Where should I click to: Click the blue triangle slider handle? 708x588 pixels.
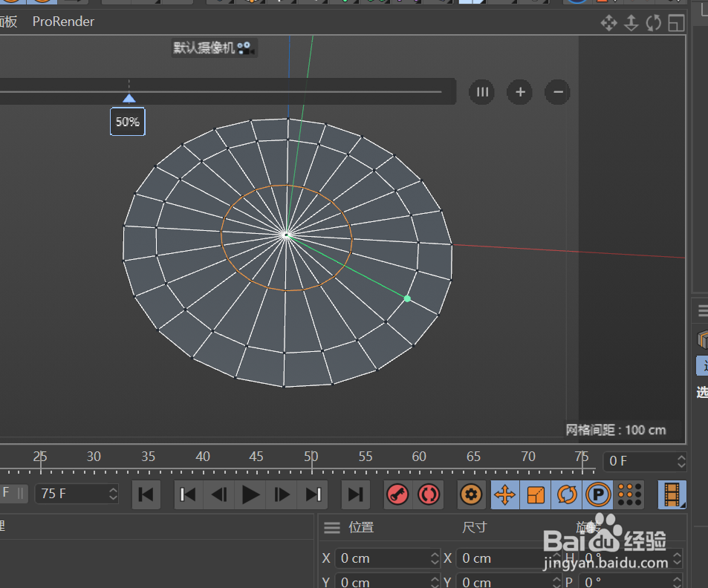(x=129, y=99)
